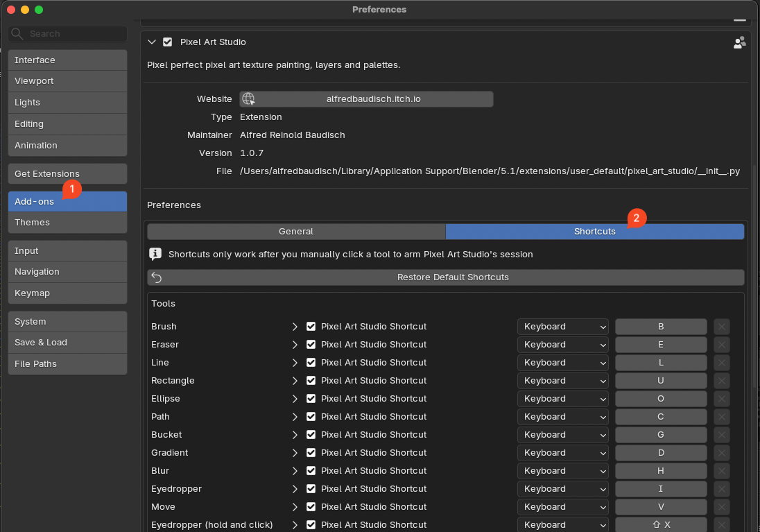
Task: Change the Shift X eyedropper key binding
Action: [x=661, y=525]
